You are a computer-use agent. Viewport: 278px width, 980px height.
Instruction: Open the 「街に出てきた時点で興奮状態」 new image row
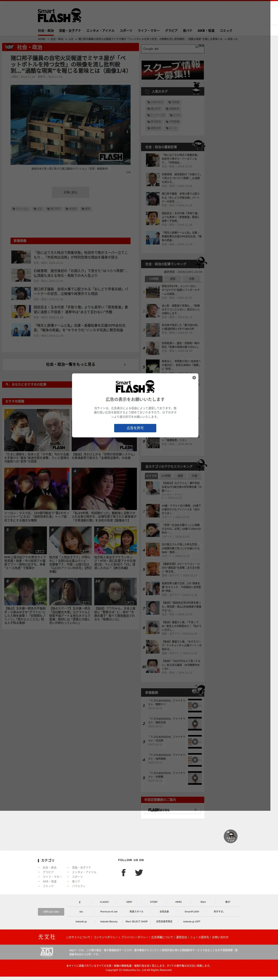click(71, 257)
